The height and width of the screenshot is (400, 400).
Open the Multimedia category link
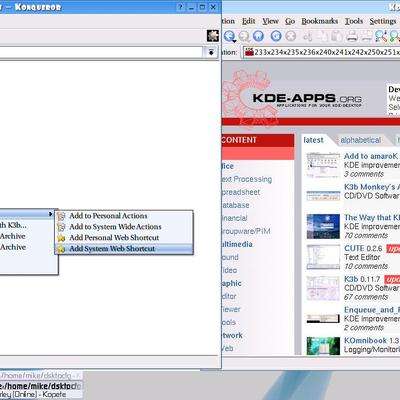click(x=237, y=244)
